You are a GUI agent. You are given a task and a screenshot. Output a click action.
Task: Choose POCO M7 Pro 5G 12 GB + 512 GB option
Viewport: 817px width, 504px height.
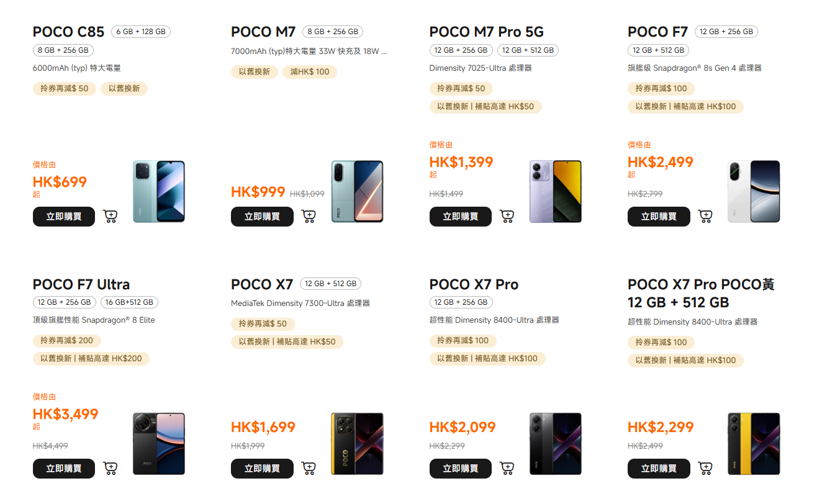click(528, 50)
